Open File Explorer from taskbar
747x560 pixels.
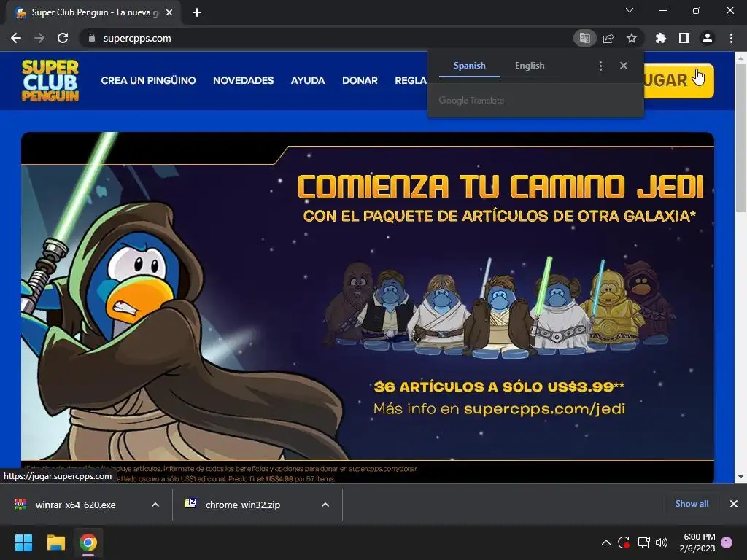tap(55, 542)
